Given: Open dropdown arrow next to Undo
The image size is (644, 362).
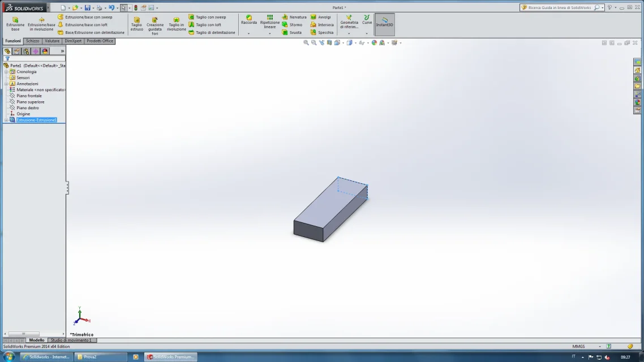Looking at the screenshot, I should coord(117,8).
